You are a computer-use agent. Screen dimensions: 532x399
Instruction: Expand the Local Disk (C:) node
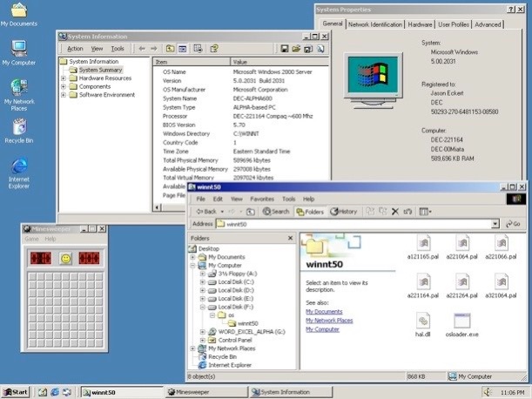coord(202,282)
